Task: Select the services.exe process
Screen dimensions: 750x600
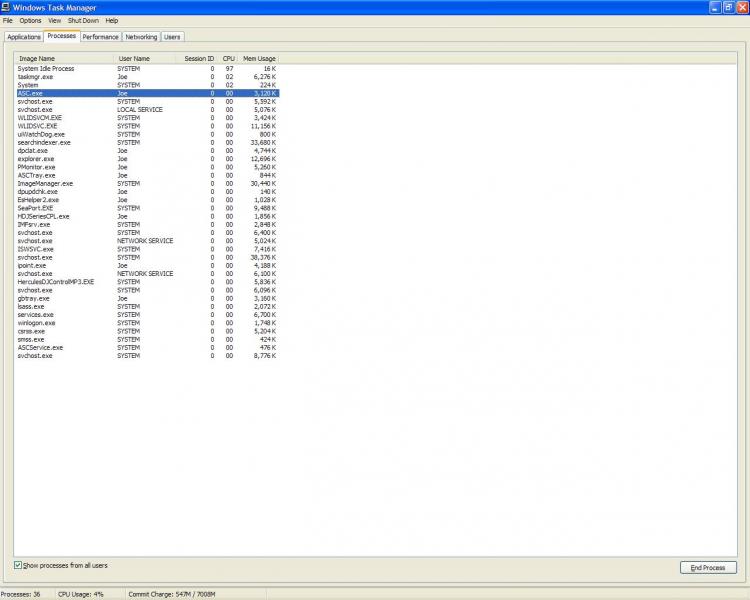Action: pyautogui.click(x=147, y=315)
